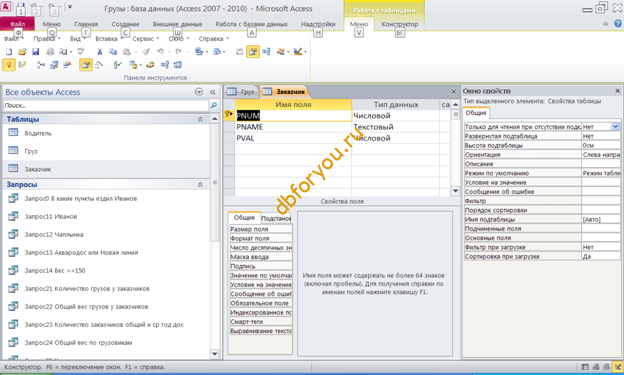
Task: Open the Файл menu dropdown in the toolbar
Action: point(14,39)
